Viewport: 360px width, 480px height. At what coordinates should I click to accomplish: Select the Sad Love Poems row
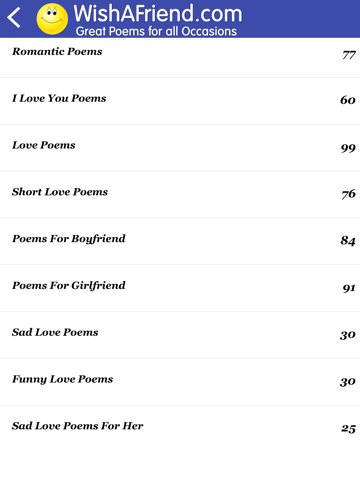tap(180, 335)
